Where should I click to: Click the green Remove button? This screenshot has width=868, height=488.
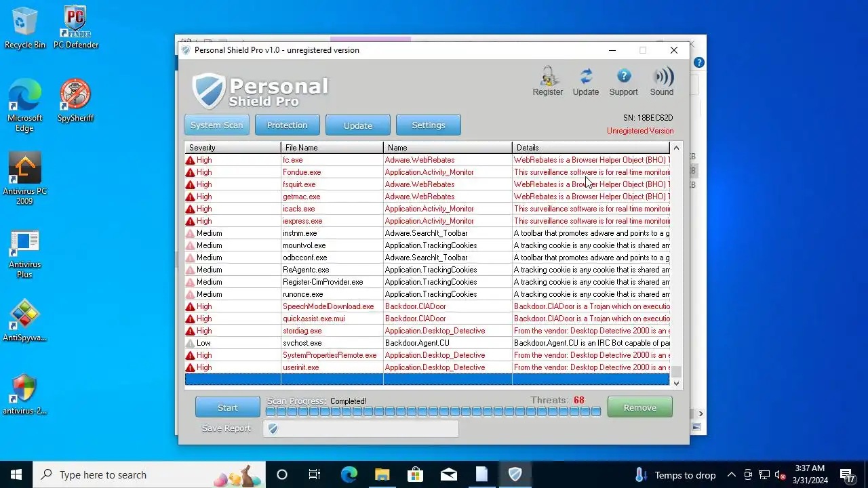639,407
